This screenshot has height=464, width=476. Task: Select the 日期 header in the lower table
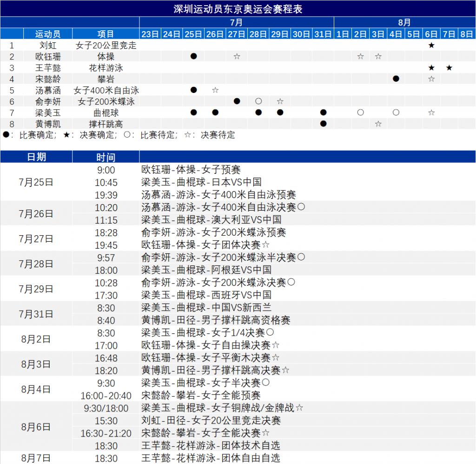tap(36, 157)
